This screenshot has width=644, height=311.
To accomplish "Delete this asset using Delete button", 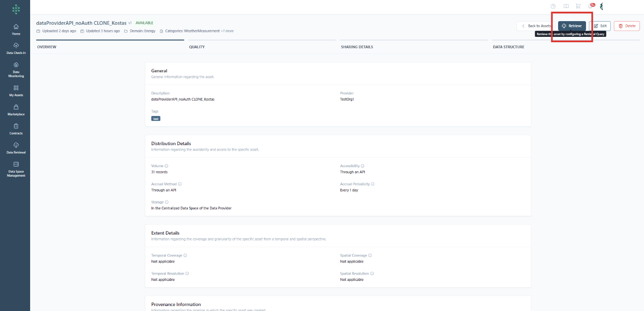I will click(627, 26).
